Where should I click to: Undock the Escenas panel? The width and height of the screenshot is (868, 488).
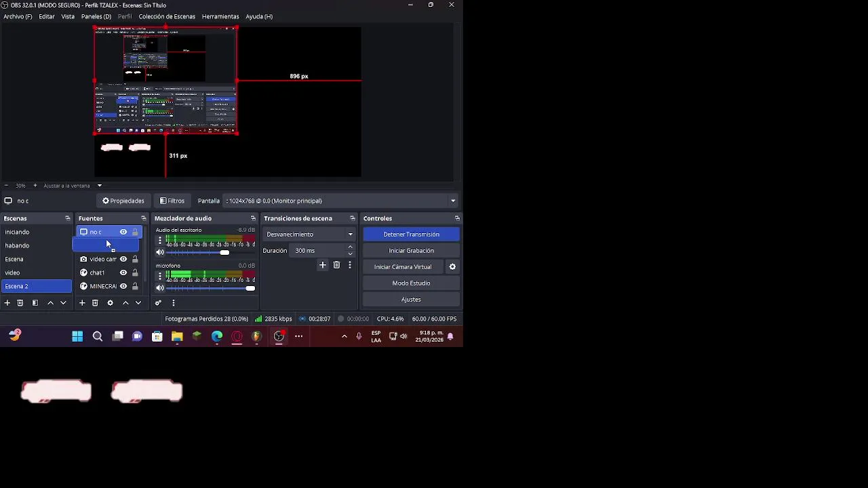(68, 218)
